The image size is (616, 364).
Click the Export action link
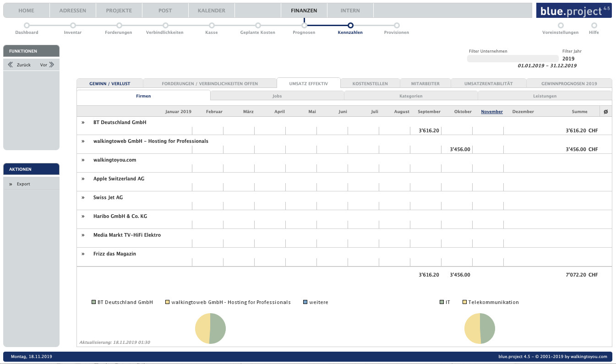pyautogui.click(x=23, y=184)
